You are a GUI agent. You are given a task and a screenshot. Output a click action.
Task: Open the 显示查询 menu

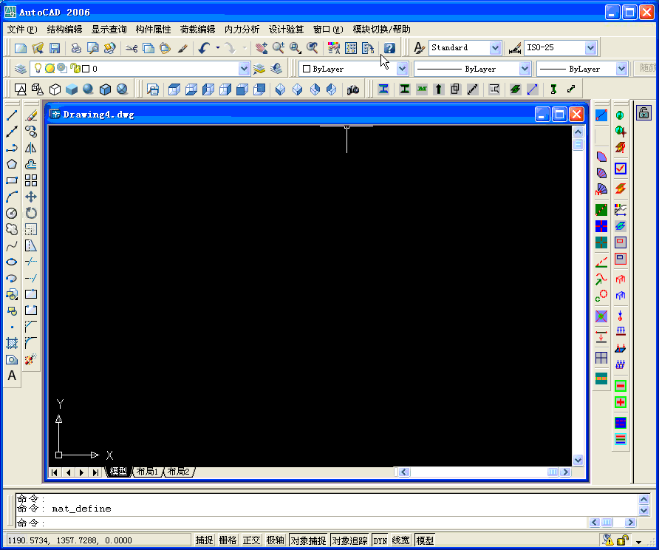pos(109,29)
